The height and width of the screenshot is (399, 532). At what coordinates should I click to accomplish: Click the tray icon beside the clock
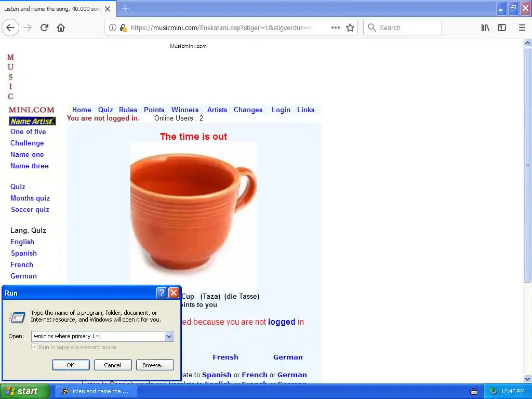click(493, 391)
